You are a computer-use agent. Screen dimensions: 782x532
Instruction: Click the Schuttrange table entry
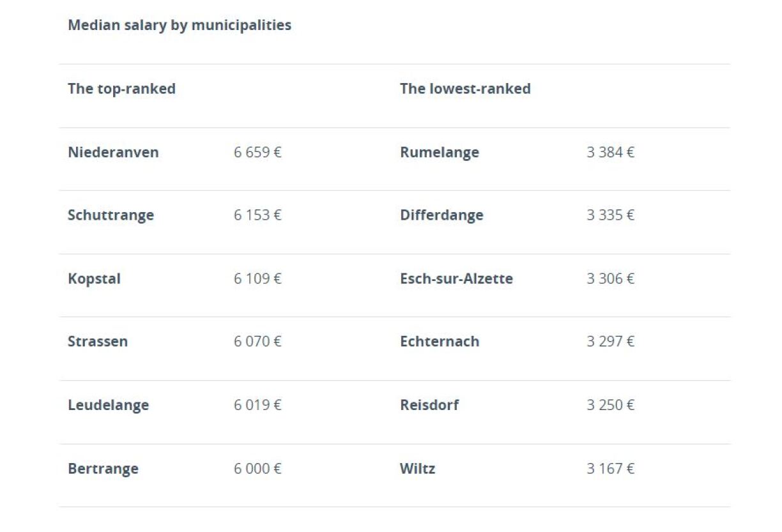coord(111,215)
